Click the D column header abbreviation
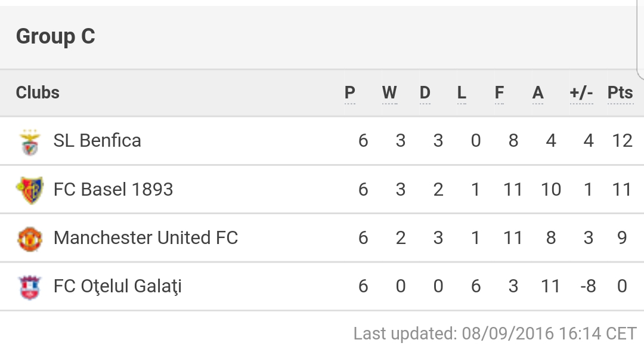This screenshot has width=644, height=352. pyautogui.click(x=425, y=93)
